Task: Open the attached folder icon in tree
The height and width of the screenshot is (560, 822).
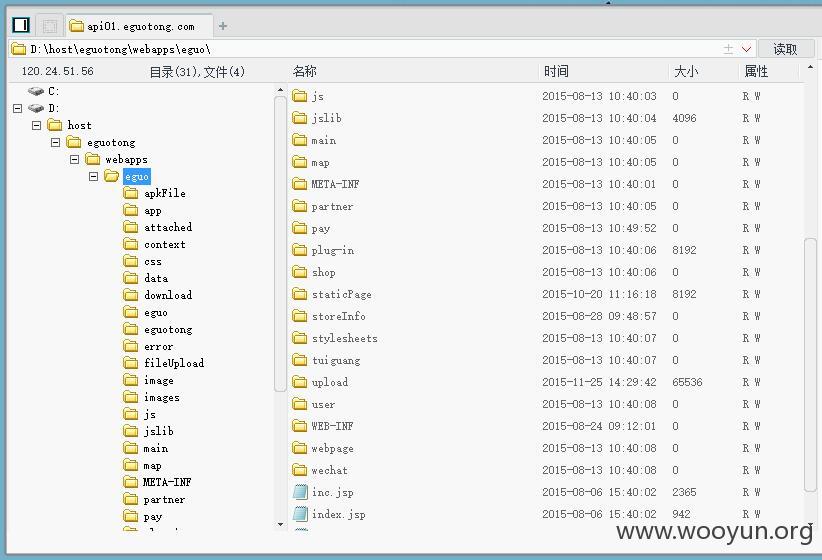Action: (x=131, y=227)
